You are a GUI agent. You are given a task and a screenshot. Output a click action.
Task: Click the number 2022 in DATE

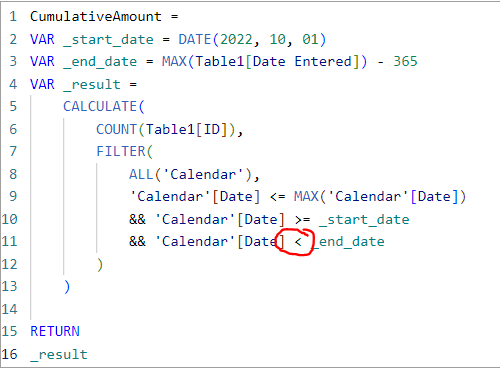(x=236, y=39)
